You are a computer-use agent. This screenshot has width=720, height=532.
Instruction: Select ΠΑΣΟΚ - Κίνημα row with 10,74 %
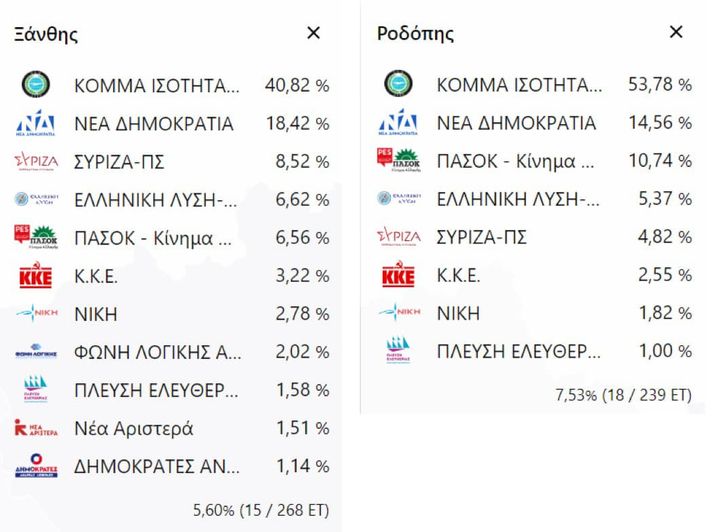(x=534, y=161)
